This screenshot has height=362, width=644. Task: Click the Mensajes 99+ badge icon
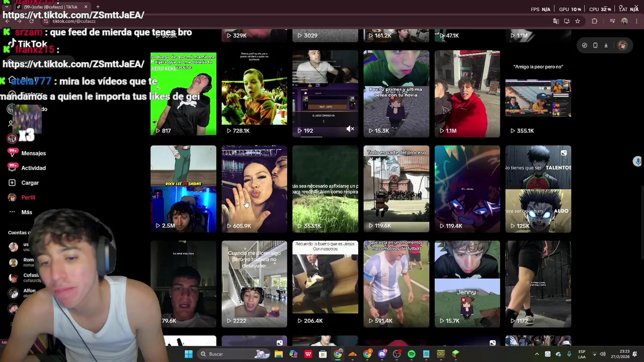point(12,153)
